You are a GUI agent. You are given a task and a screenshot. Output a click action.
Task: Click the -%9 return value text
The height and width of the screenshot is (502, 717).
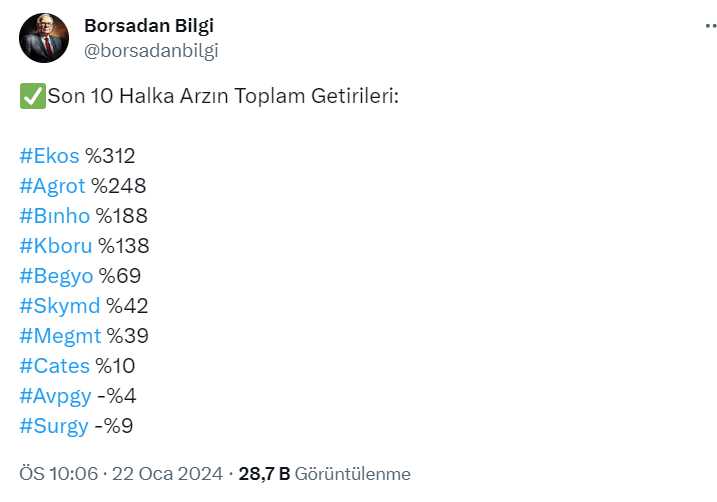click(114, 426)
